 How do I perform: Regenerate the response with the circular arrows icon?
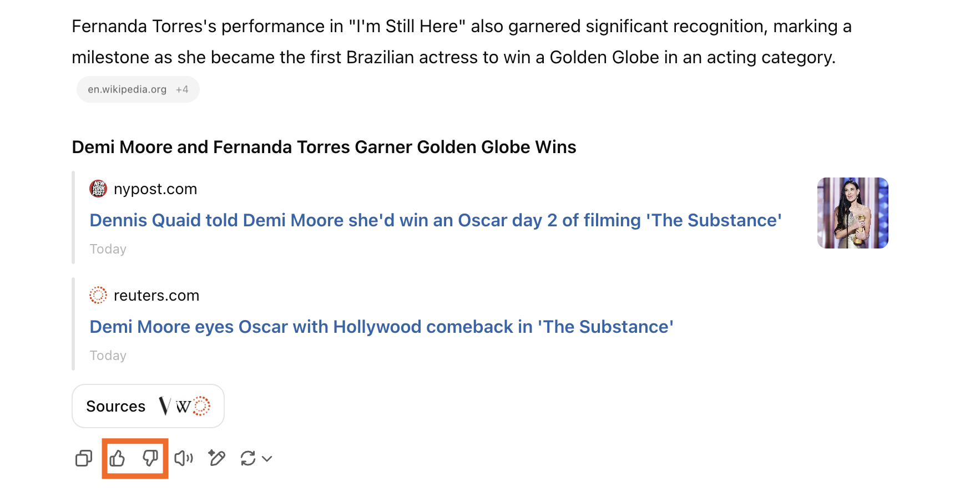(x=248, y=458)
